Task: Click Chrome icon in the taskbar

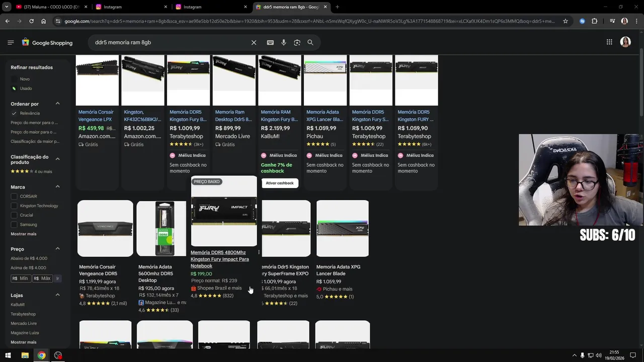Action: [41, 355]
